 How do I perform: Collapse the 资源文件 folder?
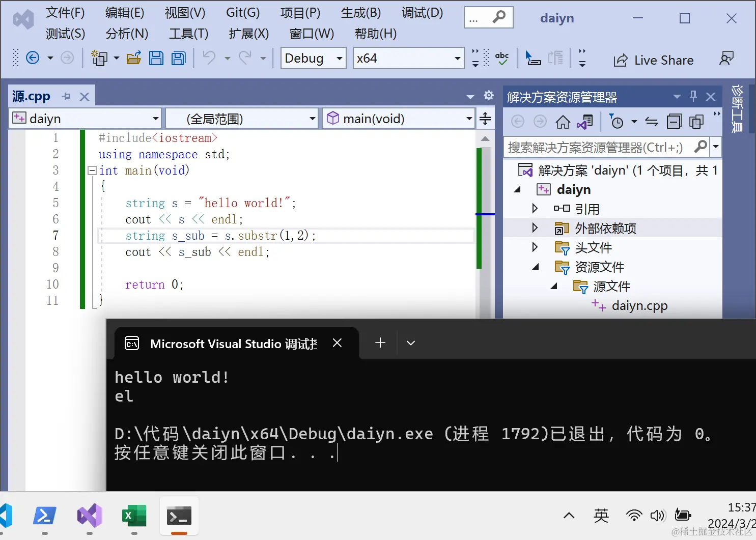pyautogui.click(x=536, y=267)
